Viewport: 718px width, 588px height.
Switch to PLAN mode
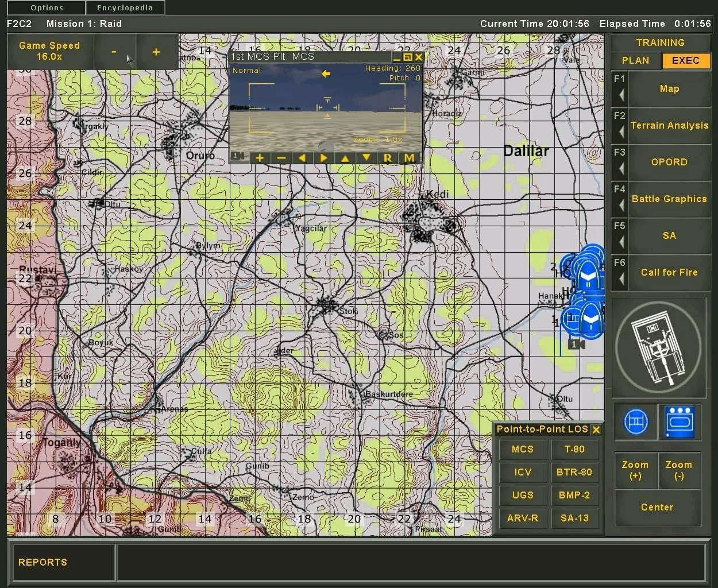635,61
